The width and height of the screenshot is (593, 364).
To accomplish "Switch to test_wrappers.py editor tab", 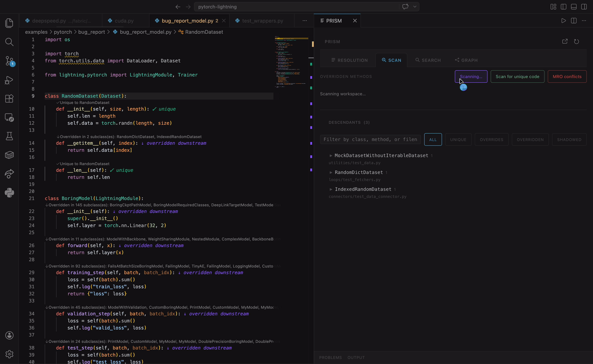I will pos(262,21).
